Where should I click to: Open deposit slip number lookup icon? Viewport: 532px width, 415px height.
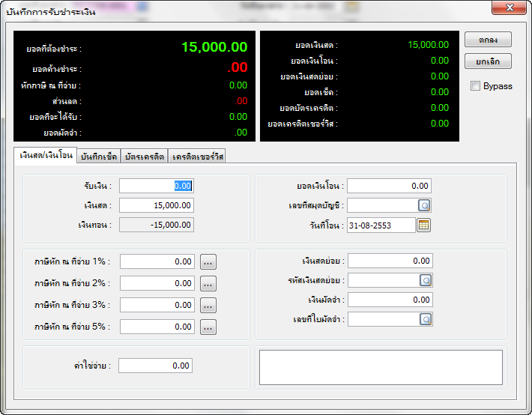(x=426, y=319)
